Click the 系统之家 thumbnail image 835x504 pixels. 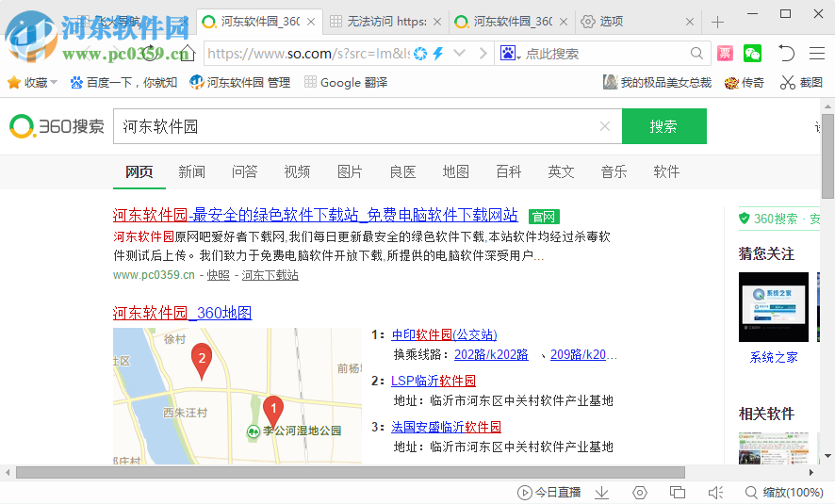pos(773,307)
